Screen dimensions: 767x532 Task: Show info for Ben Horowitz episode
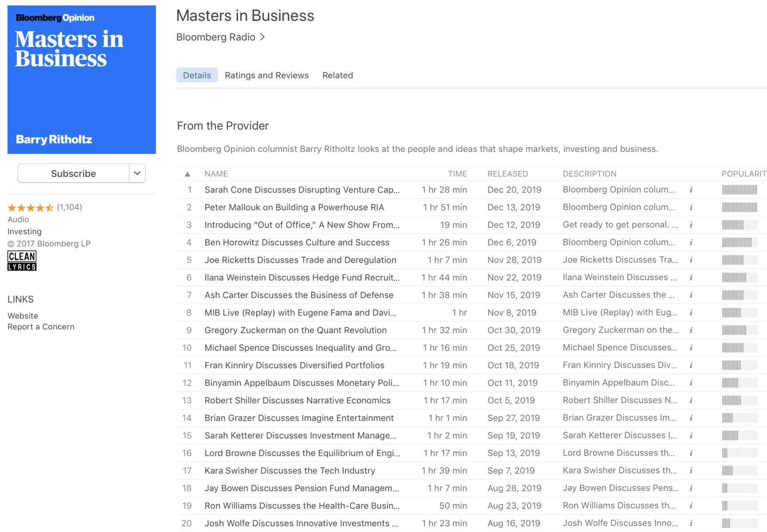pos(691,243)
